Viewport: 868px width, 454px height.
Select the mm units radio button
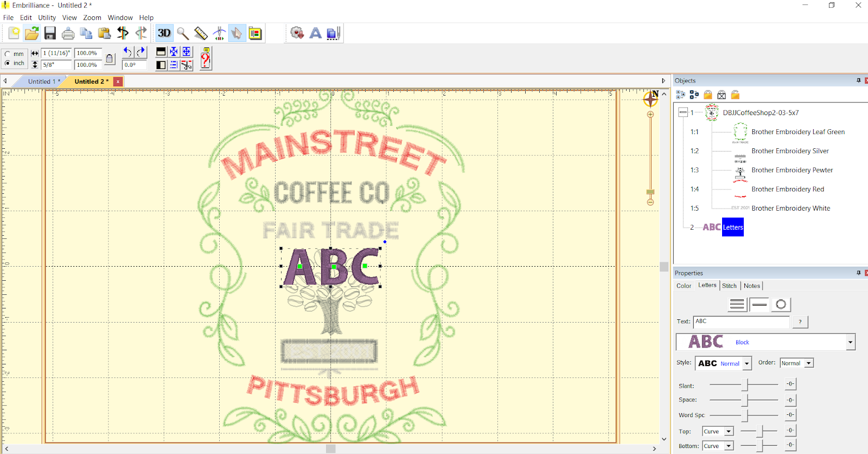click(x=8, y=54)
